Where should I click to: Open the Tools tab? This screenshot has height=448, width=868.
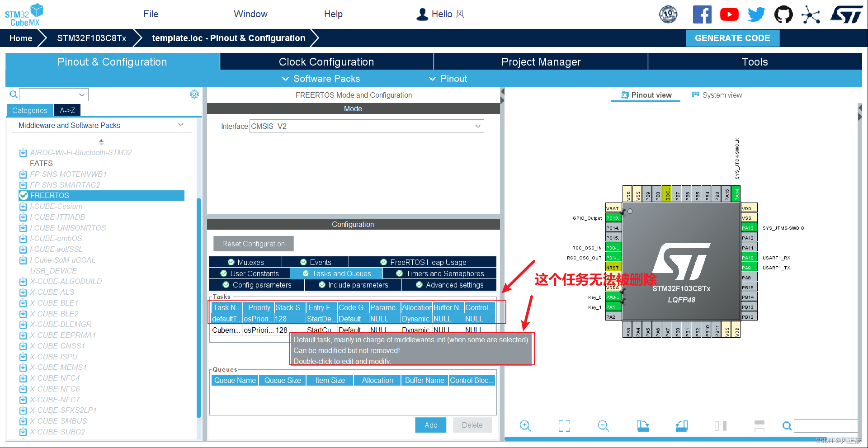pyautogui.click(x=755, y=62)
